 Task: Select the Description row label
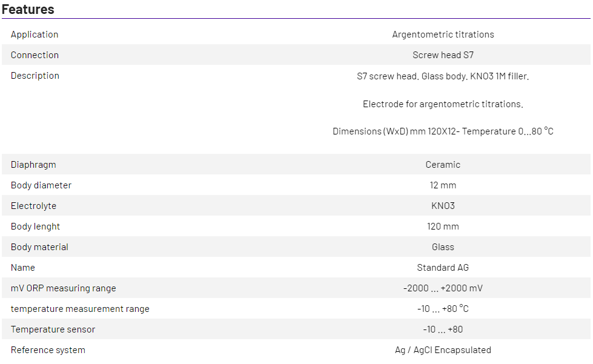[x=35, y=76]
